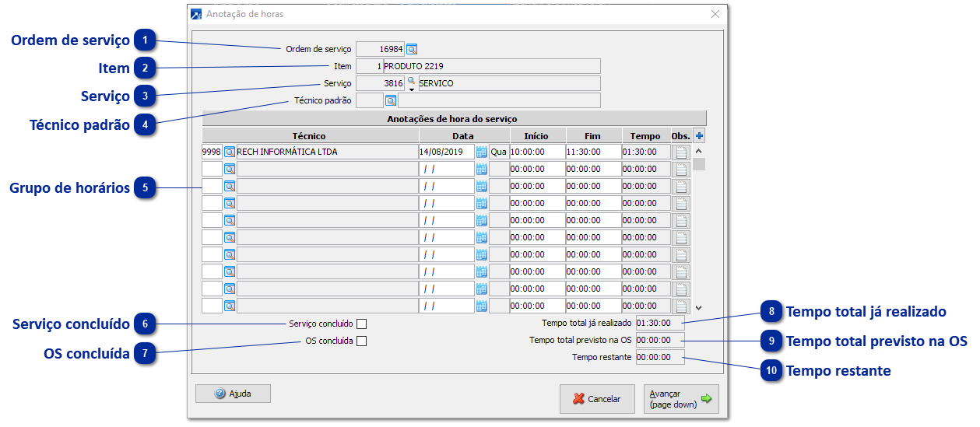This screenshot has width=980, height=427.
Task: Open technician lookup for RECH INFORMÁTICA row
Action: click(x=230, y=152)
